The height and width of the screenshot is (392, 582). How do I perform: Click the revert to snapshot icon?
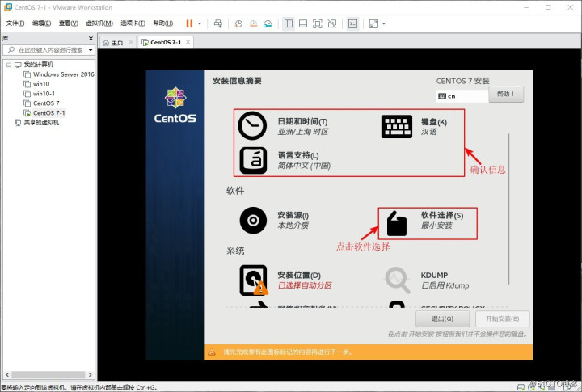point(253,23)
